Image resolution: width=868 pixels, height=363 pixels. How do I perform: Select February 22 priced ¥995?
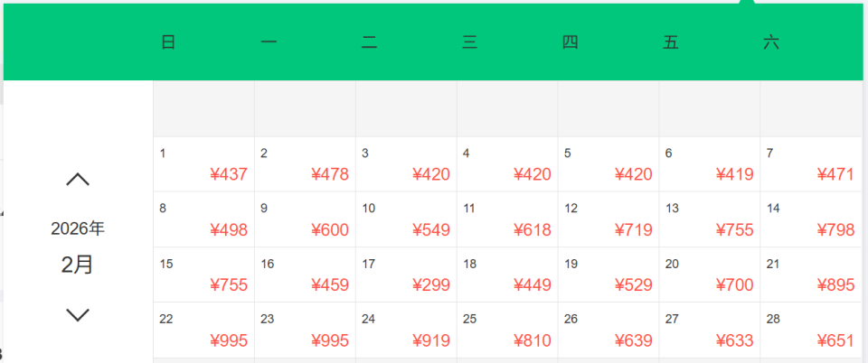pos(204,330)
